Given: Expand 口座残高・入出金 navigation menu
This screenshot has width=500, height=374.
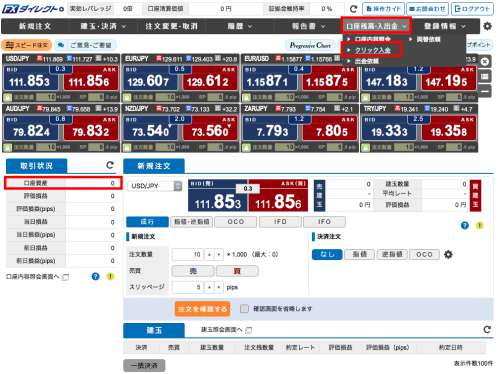Looking at the screenshot, I should click(376, 26).
